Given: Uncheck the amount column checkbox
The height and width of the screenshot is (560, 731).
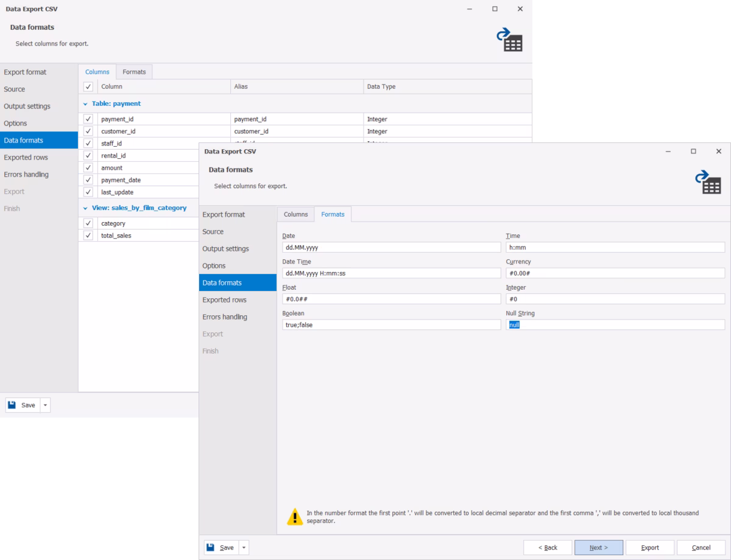Looking at the screenshot, I should click(88, 168).
